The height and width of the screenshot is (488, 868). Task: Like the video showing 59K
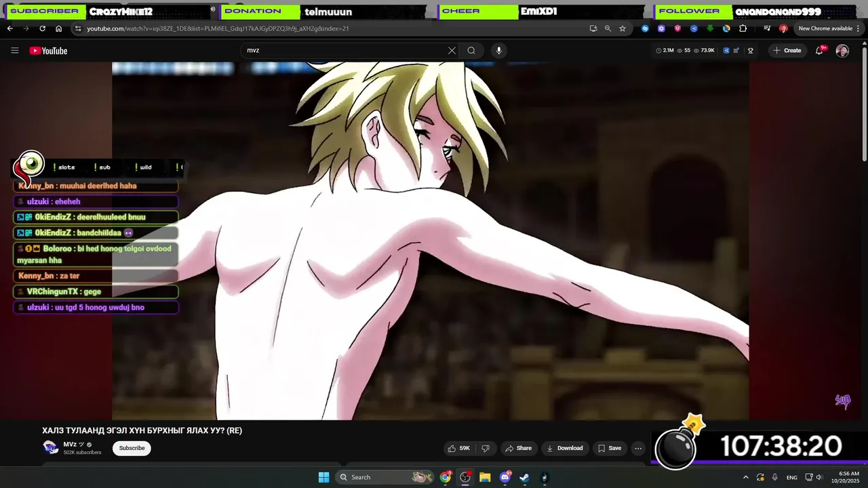click(458, 448)
